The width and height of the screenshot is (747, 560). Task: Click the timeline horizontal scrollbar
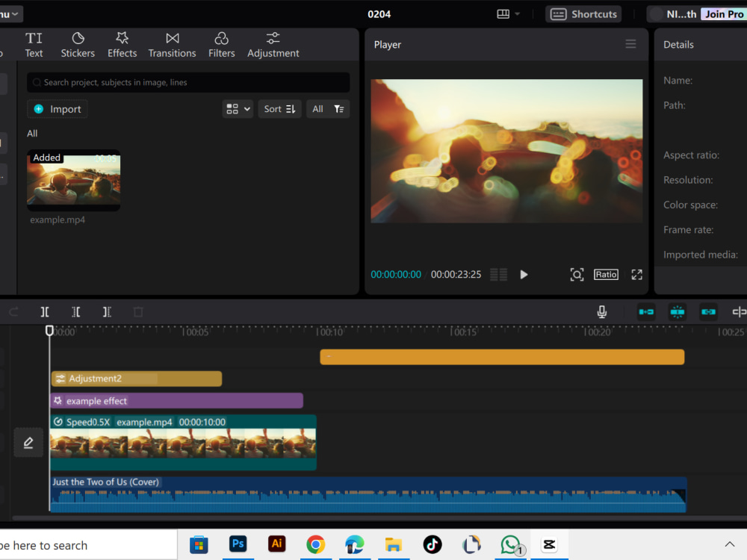tap(379, 518)
